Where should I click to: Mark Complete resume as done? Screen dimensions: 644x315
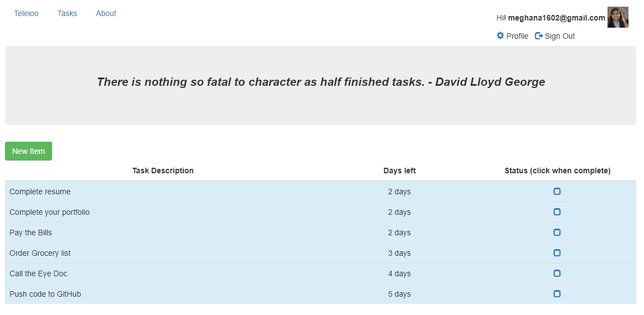point(557,192)
